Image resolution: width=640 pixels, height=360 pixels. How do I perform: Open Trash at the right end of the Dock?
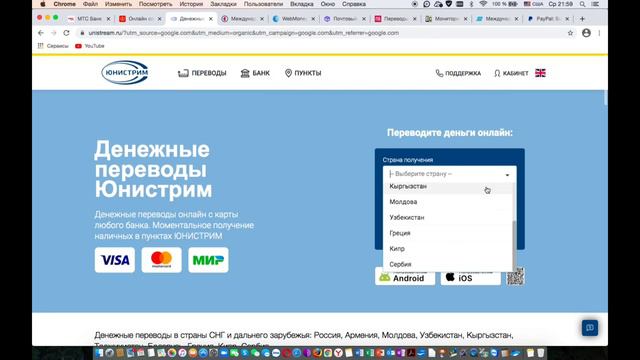(x=541, y=353)
